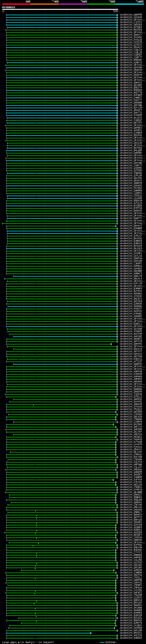Open hit UniRef100_A2WXX3
Screen dimensions: 146x644
point(131,63)
